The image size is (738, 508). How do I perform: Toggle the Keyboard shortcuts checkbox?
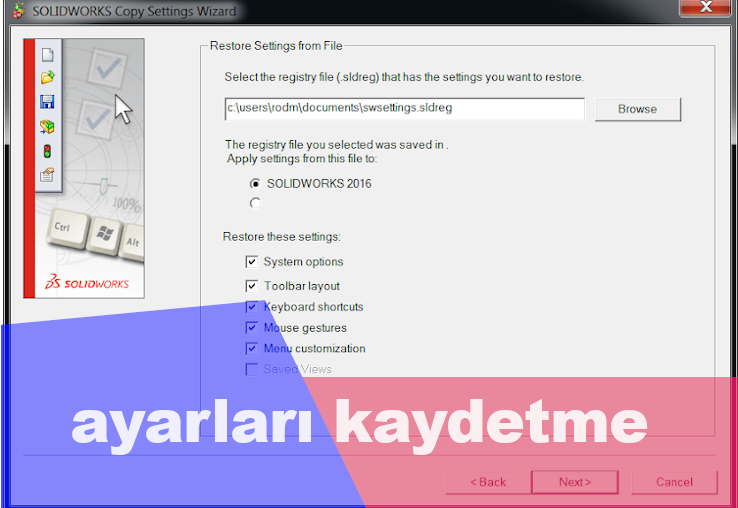[252, 307]
